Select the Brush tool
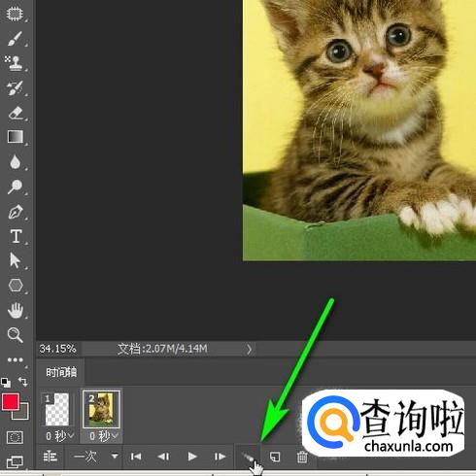This screenshot has width=476, height=476. [x=15, y=39]
